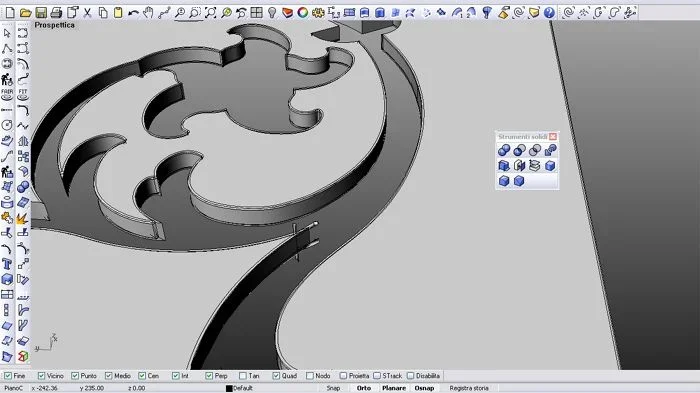Click the Default layer black swatch
Viewport: 700px width, 393px height.
coord(229,389)
